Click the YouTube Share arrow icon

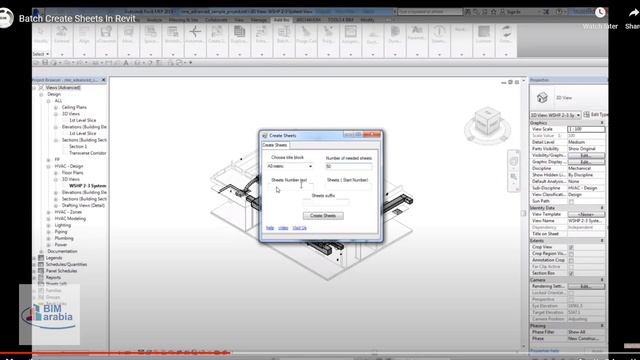click(633, 13)
